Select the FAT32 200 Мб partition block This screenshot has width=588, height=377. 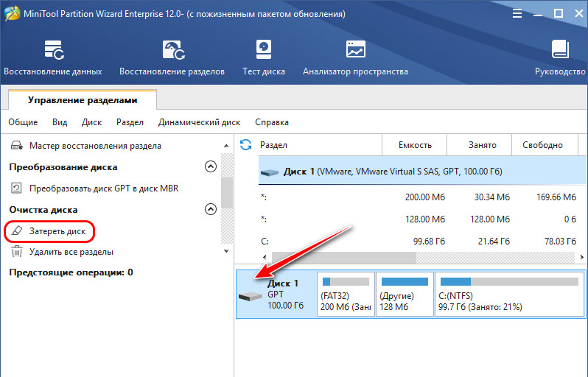click(x=346, y=295)
